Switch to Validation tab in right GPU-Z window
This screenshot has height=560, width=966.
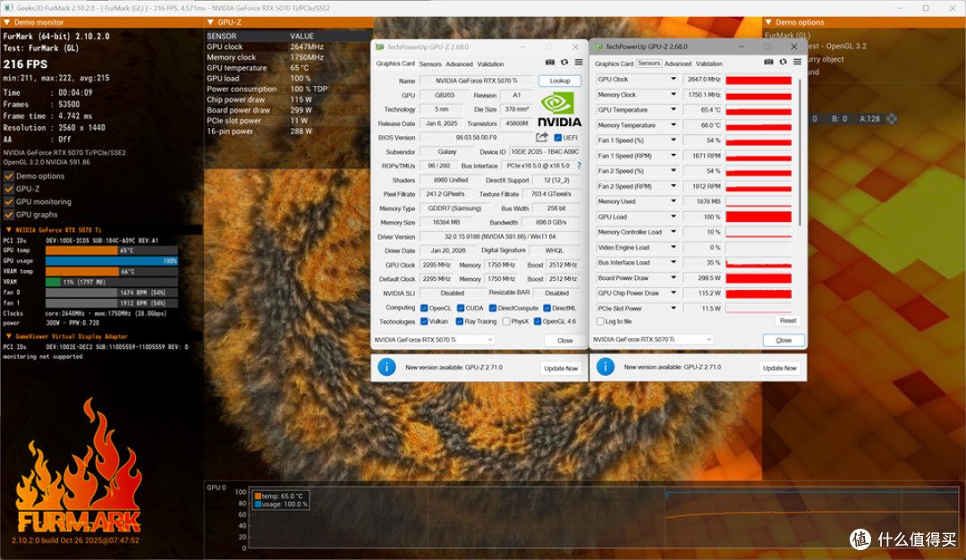[709, 64]
